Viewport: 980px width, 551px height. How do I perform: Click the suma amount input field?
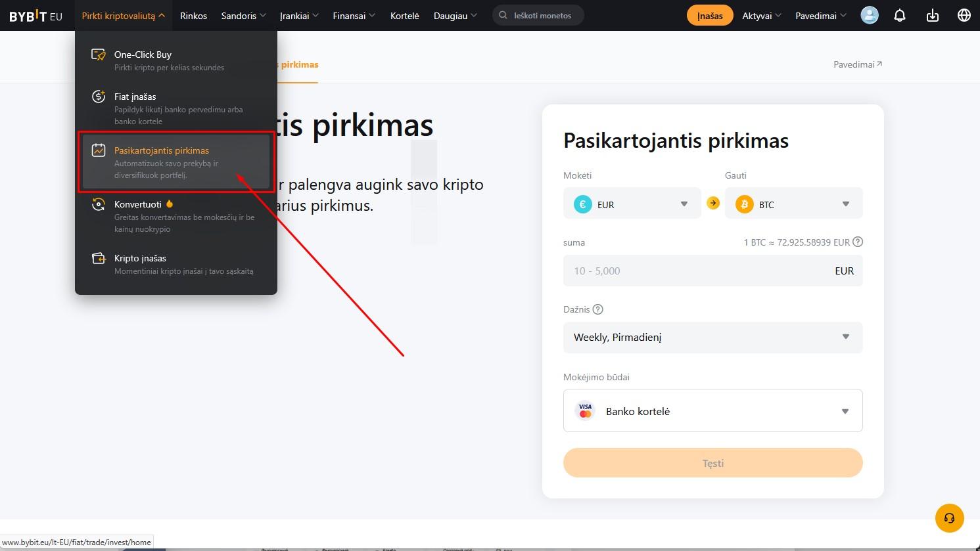click(x=712, y=271)
